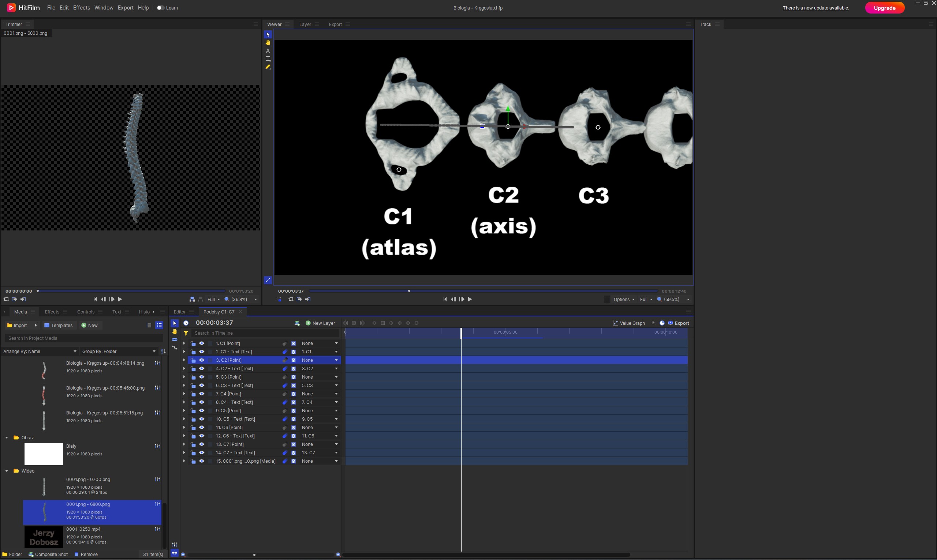
Task: Select the yellow Freehand pen tool
Action: click(268, 67)
